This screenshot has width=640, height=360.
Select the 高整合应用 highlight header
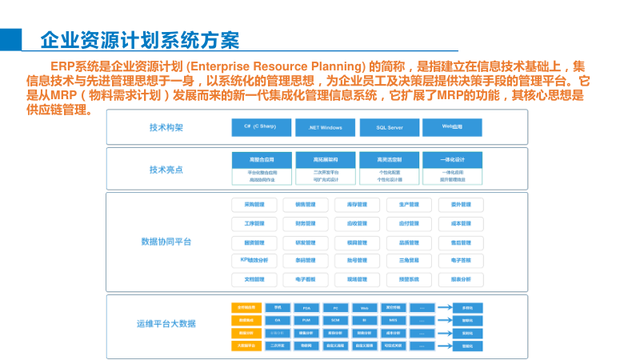tap(262, 160)
